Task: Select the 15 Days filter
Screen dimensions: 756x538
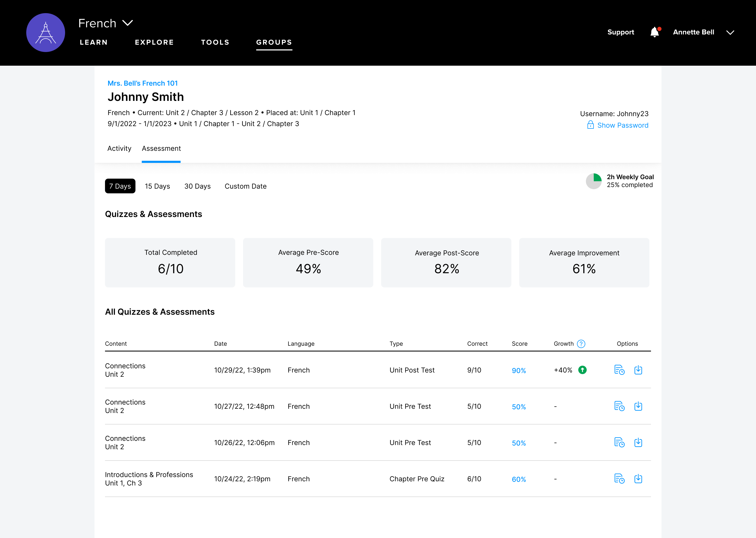Action: click(x=157, y=186)
